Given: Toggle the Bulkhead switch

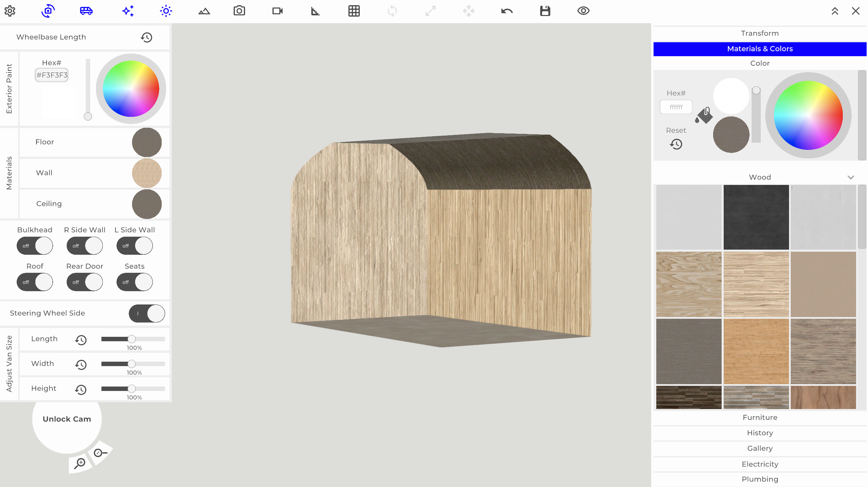Looking at the screenshot, I should (35, 246).
